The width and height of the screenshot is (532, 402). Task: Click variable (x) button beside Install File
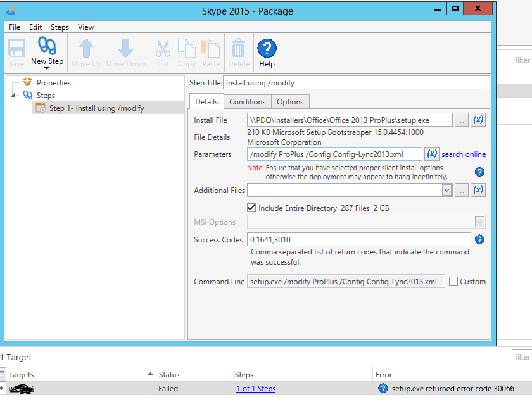pos(479,120)
